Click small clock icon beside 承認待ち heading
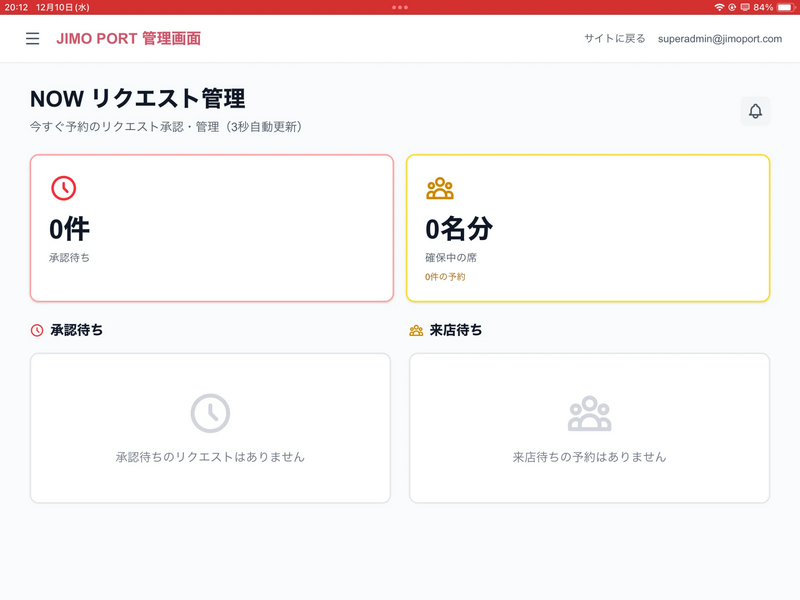The height and width of the screenshot is (600, 800). click(x=37, y=330)
